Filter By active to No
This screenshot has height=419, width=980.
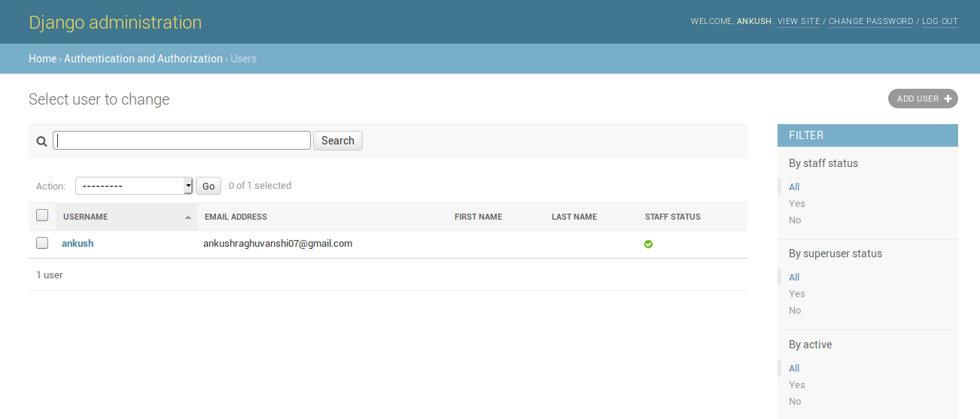pos(795,401)
